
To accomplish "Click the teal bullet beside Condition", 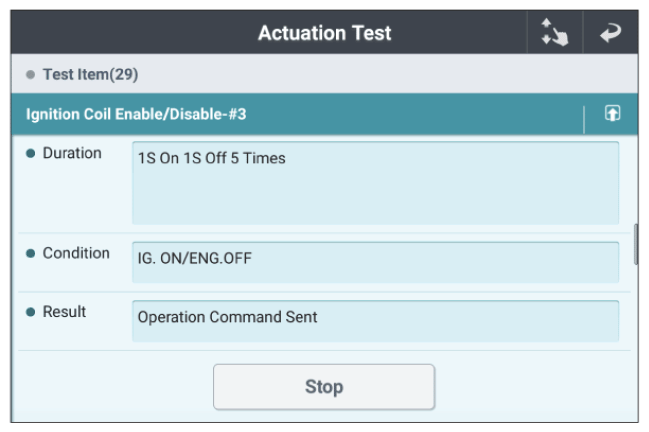I will [x=30, y=253].
